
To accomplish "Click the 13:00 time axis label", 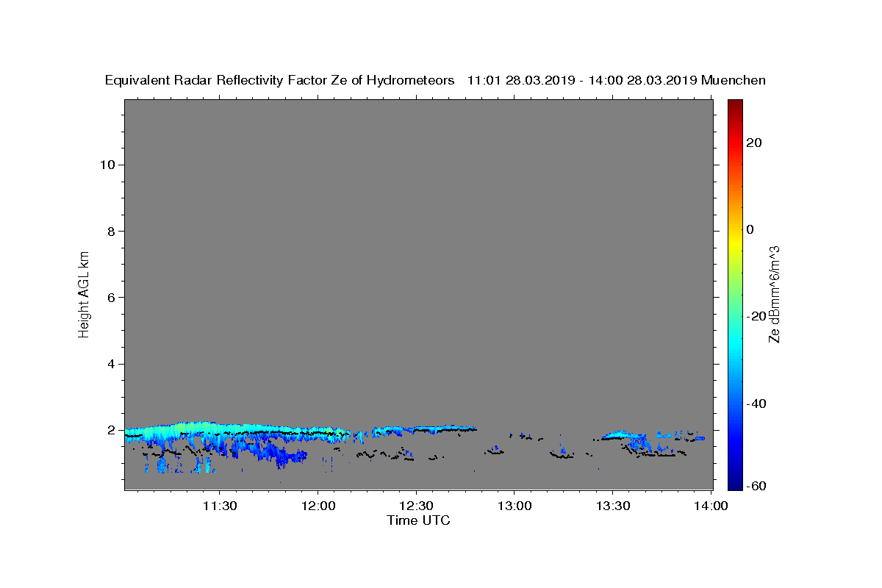I will tap(514, 506).
